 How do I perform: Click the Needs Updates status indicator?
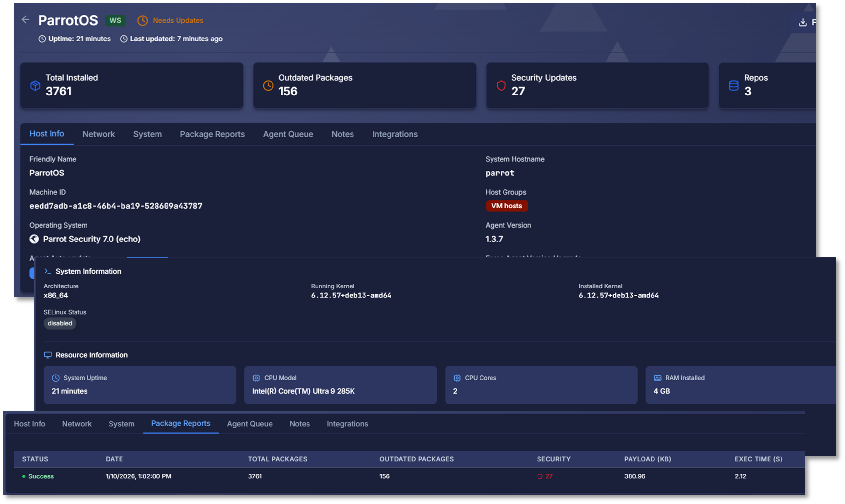[x=170, y=20]
